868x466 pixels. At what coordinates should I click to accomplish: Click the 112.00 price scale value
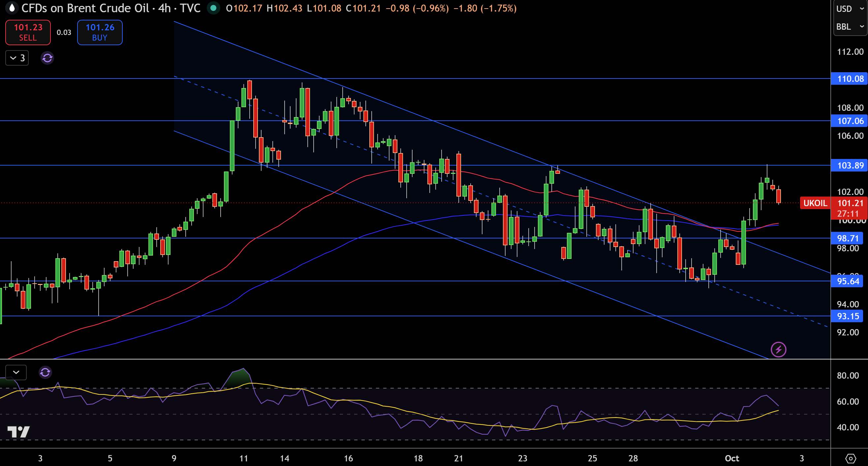(850, 51)
